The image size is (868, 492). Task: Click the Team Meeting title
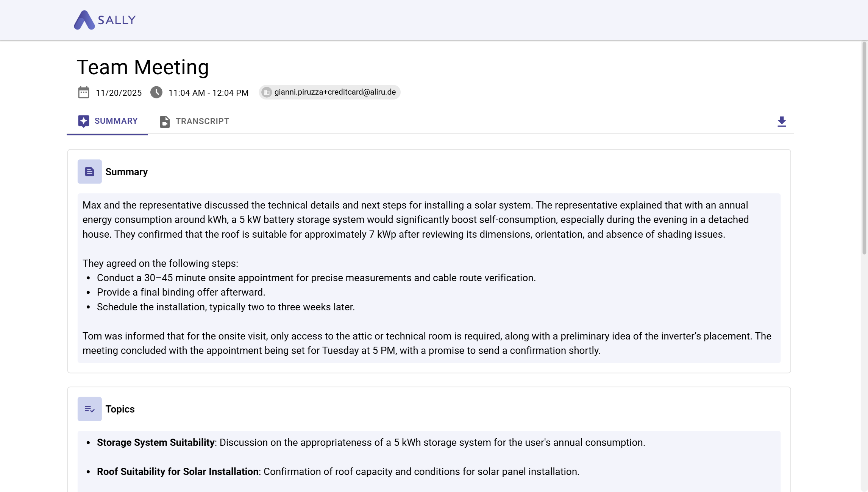coord(143,67)
